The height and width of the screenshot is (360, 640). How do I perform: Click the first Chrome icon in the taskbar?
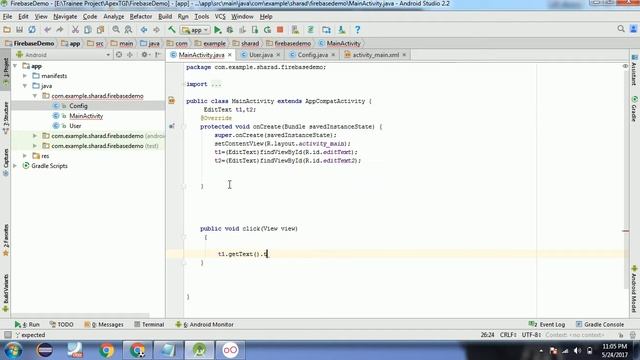(106, 350)
